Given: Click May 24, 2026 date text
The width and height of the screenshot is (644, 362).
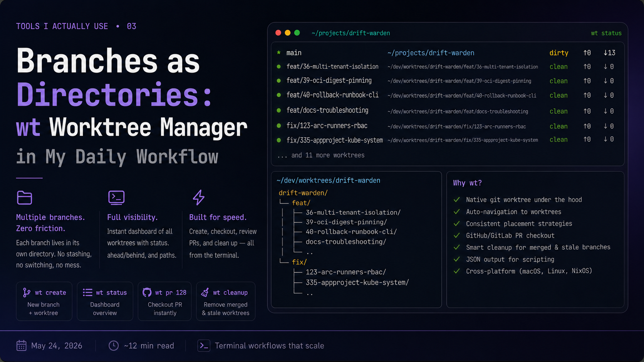Looking at the screenshot, I should click(57, 345).
